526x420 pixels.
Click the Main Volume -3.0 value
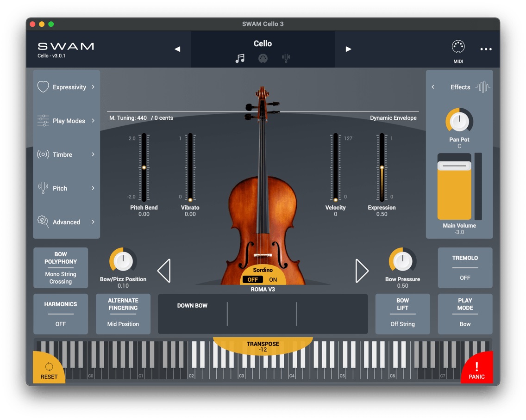click(x=459, y=232)
